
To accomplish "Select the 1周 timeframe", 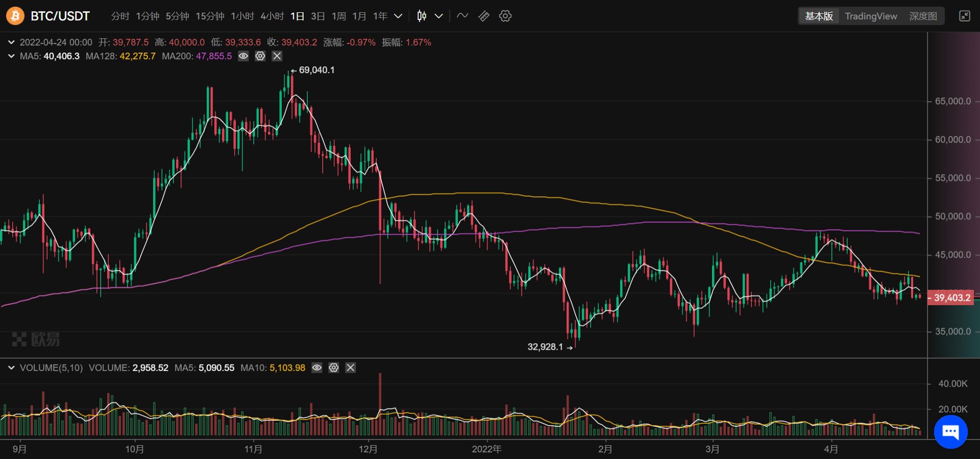I will [339, 16].
